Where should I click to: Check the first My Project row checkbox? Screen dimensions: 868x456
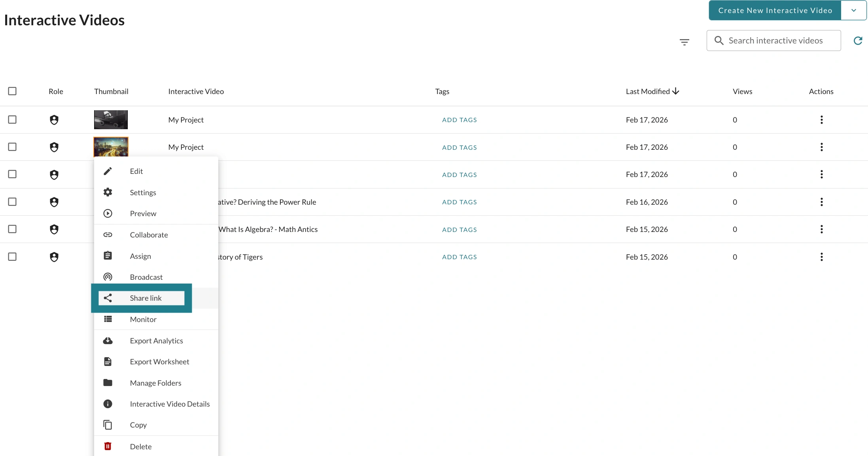click(12, 119)
